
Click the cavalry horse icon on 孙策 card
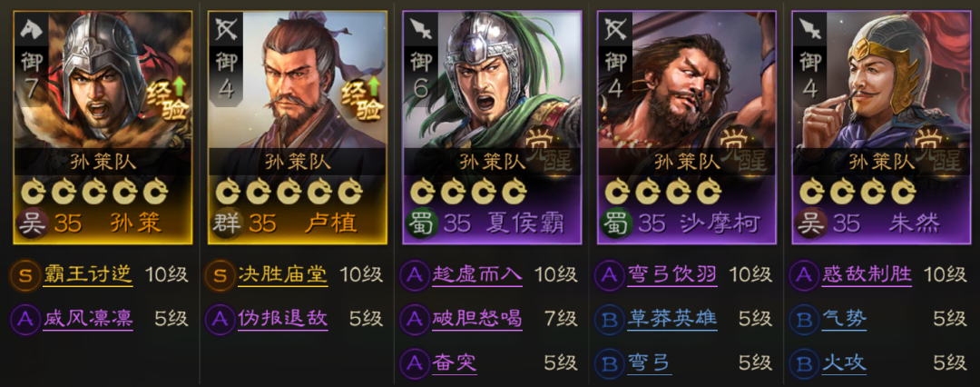pyautogui.click(x=30, y=29)
